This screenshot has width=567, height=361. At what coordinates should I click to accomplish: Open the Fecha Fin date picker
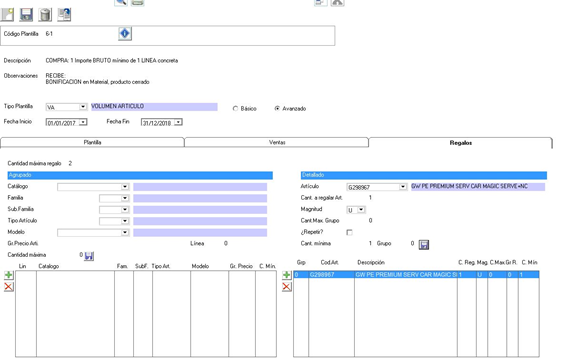[x=178, y=122]
